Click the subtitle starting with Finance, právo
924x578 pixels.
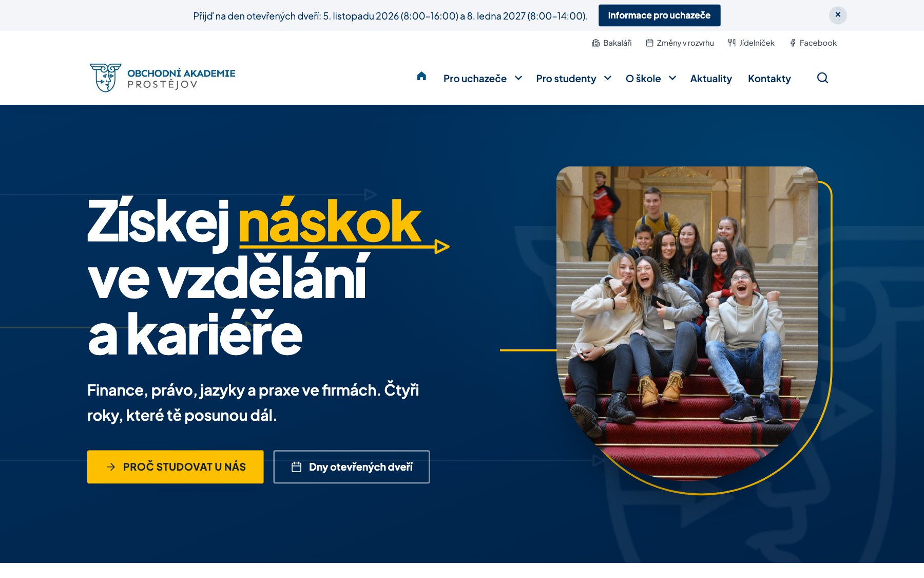pyautogui.click(x=253, y=402)
